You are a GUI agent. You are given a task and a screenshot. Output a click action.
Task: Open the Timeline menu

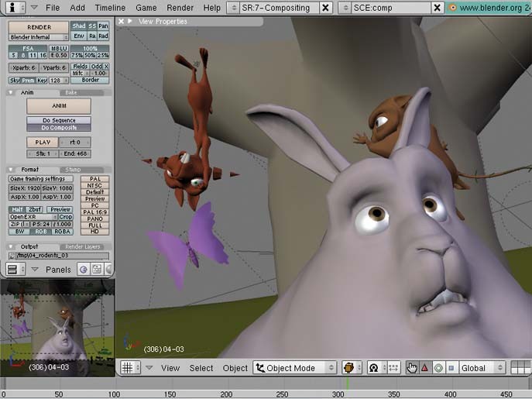click(110, 8)
